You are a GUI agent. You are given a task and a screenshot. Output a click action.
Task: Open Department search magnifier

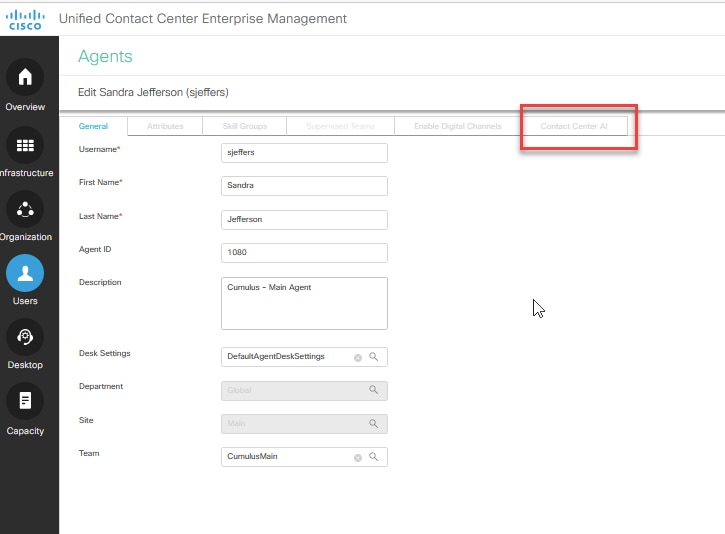pyautogui.click(x=373, y=390)
